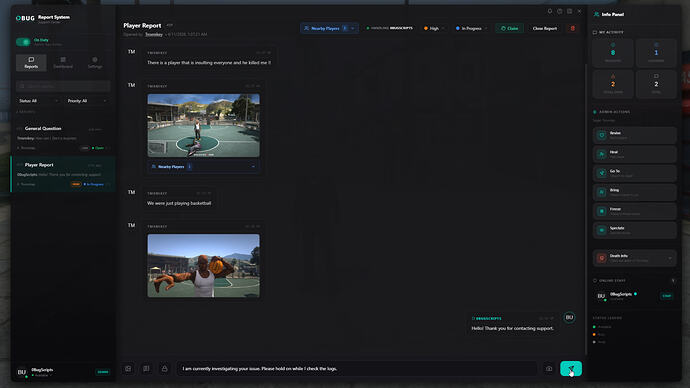Click the chat scrollbar

[x=586, y=209]
